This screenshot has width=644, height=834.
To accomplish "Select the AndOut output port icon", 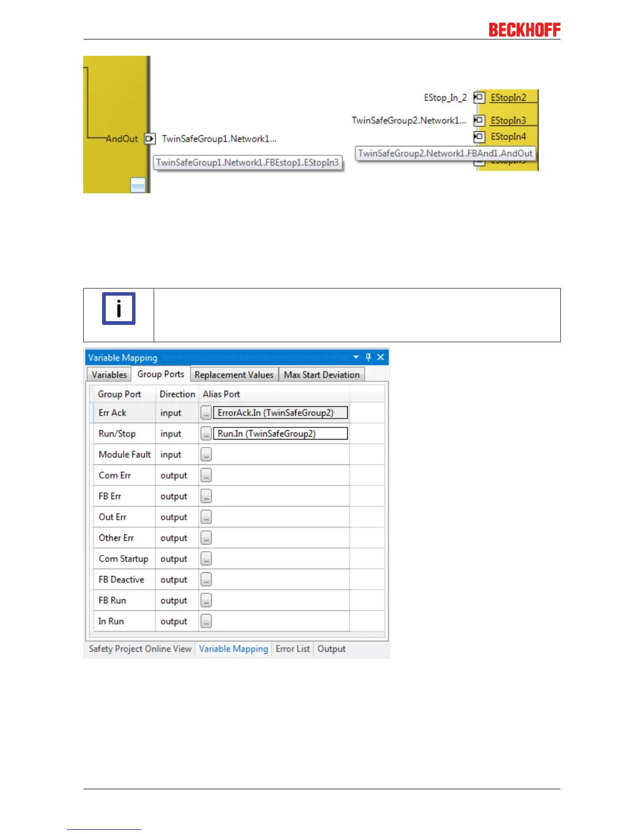I will tap(150, 139).
